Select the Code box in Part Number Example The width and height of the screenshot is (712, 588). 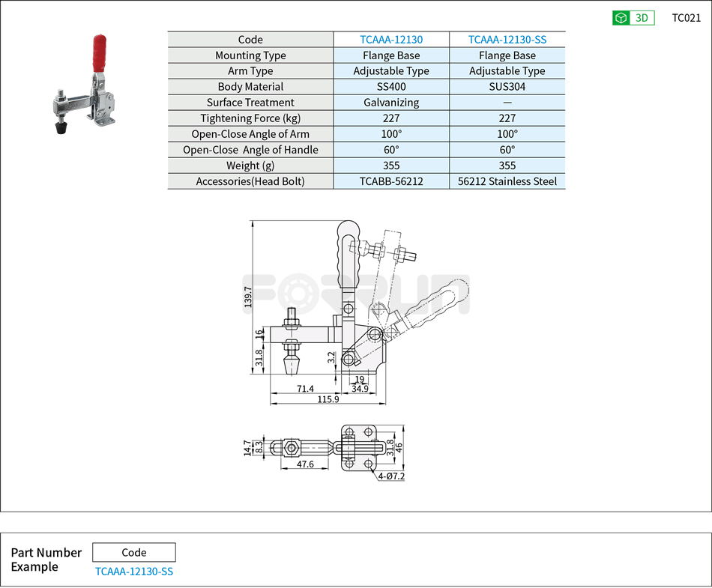(x=133, y=552)
